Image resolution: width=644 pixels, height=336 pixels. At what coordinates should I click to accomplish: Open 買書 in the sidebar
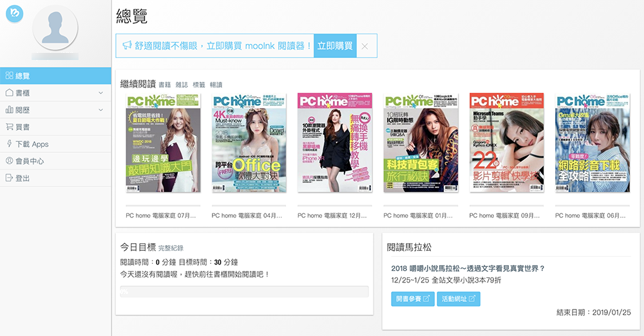coord(55,127)
